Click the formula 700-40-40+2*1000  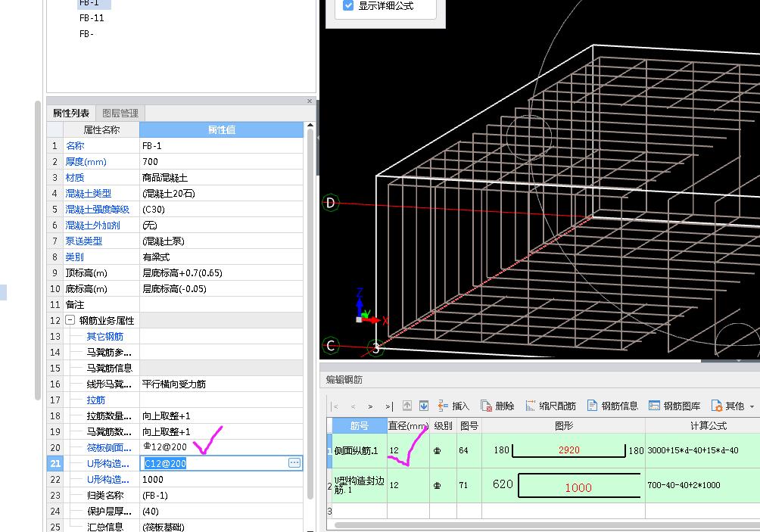click(x=684, y=484)
